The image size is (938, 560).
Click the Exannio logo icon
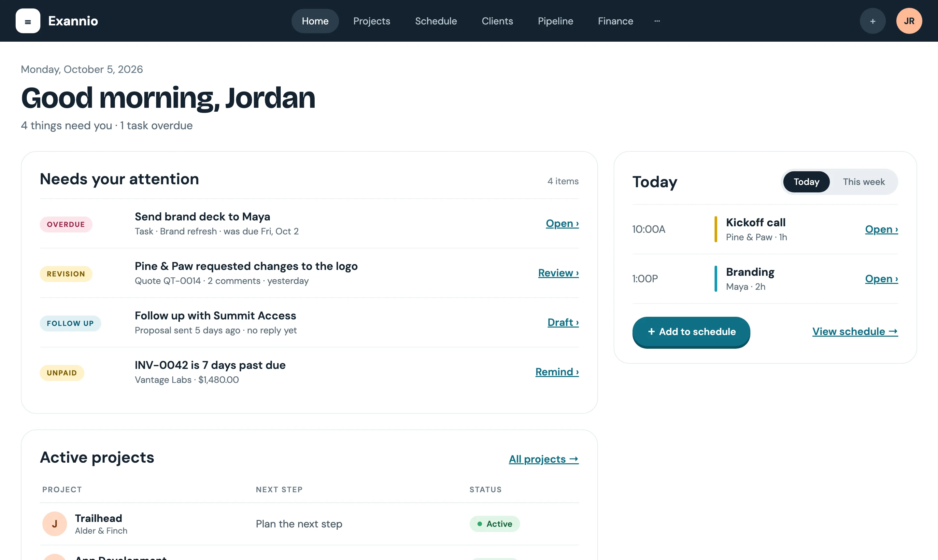(28, 21)
